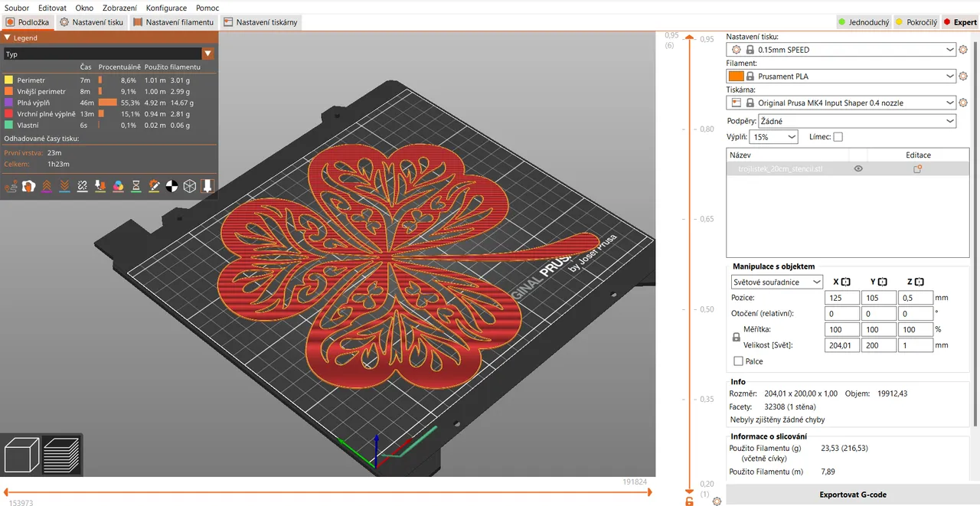This screenshot has height=506, width=980.
Task: Switch to Nastavení filamentu tab
Action: [x=174, y=22]
